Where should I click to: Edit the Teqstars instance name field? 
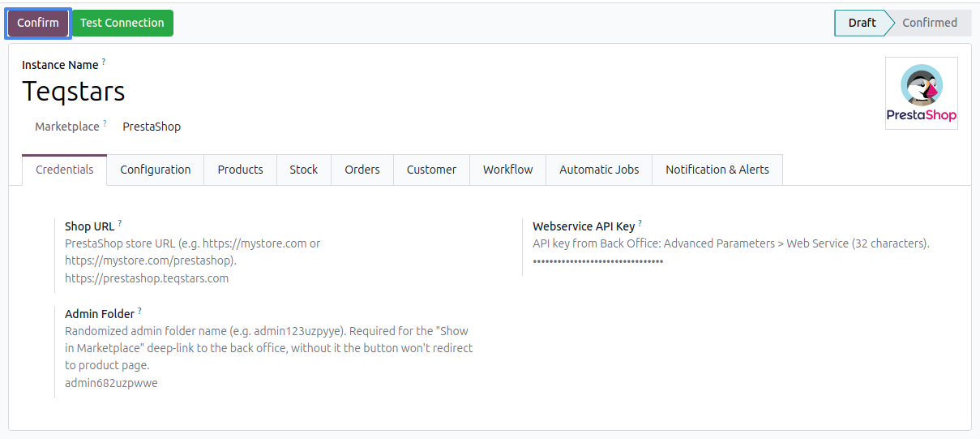tap(74, 91)
